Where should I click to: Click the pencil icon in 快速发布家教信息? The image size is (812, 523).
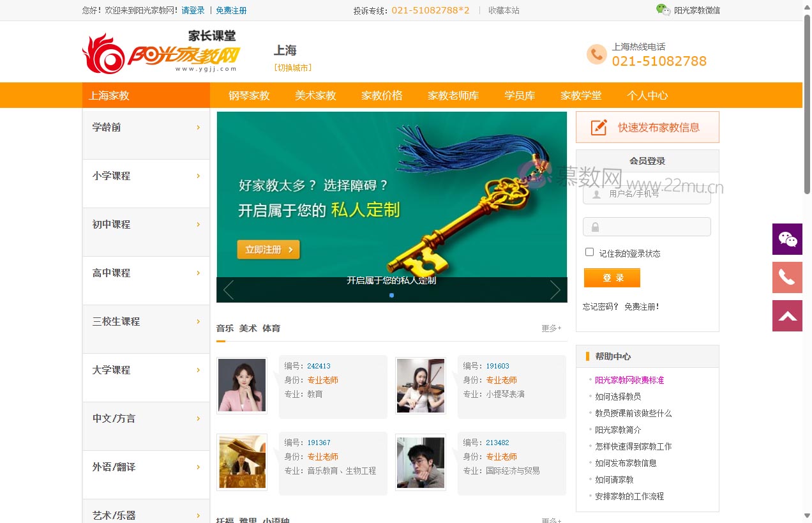[598, 126]
